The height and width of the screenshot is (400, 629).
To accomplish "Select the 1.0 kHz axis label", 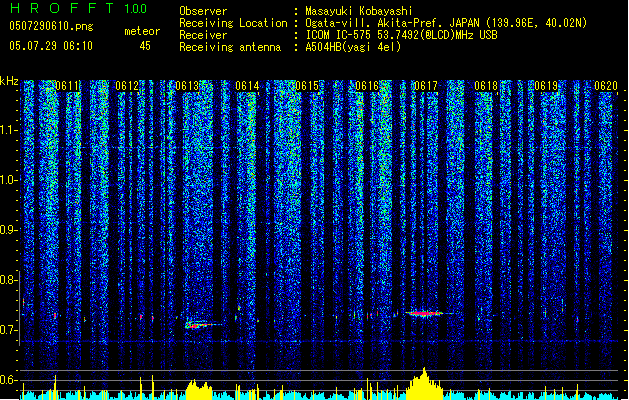I will [9, 180].
